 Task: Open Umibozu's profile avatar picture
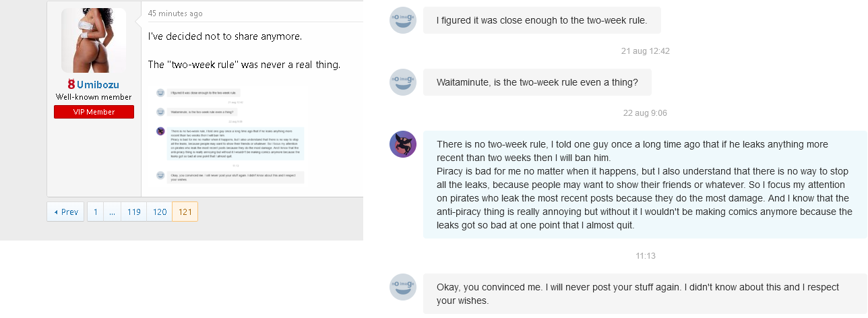tap(94, 40)
